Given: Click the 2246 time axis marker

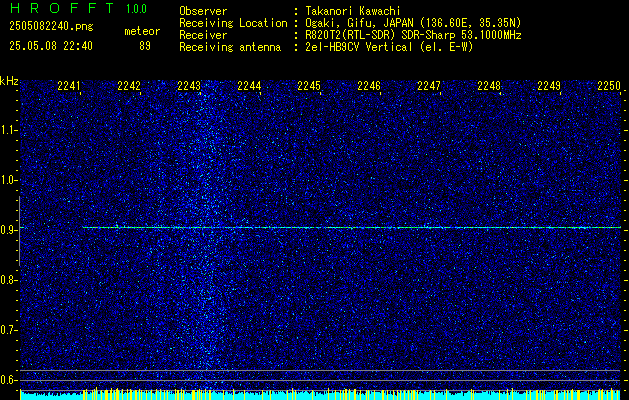Looking at the screenshot, I should pyautogui.click(x=369, y=86).
